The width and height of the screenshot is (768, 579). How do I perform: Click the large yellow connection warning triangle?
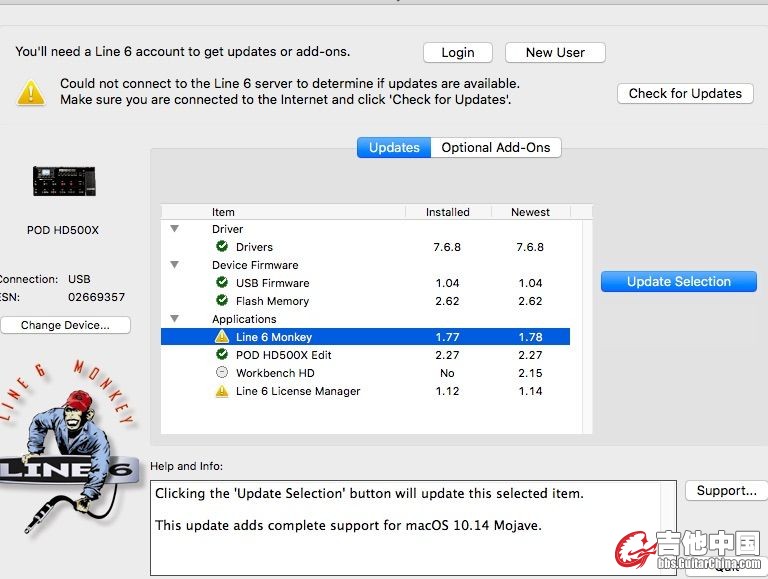tap(31, 92)
